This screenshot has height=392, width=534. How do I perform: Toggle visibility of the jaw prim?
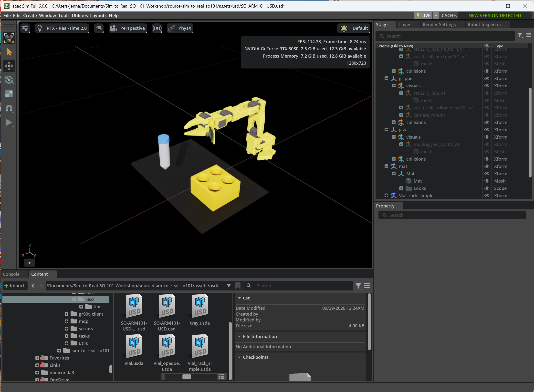click(x=487, y=130)
